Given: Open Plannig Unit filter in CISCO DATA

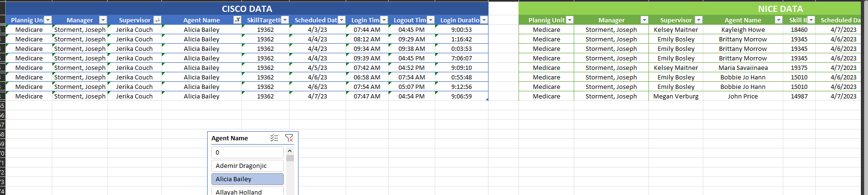Looking at the screenshot, I should point(48,20).
